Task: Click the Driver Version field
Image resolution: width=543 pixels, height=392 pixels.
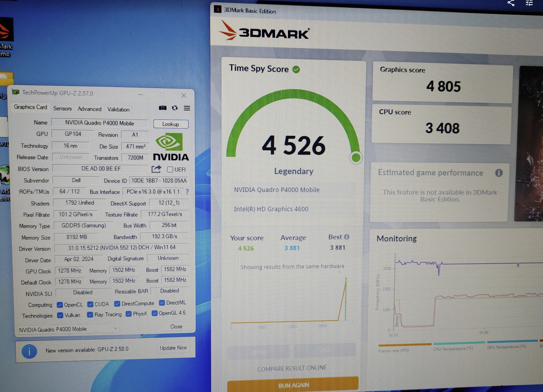Action: pyautogui.click(x=122, y=247)
